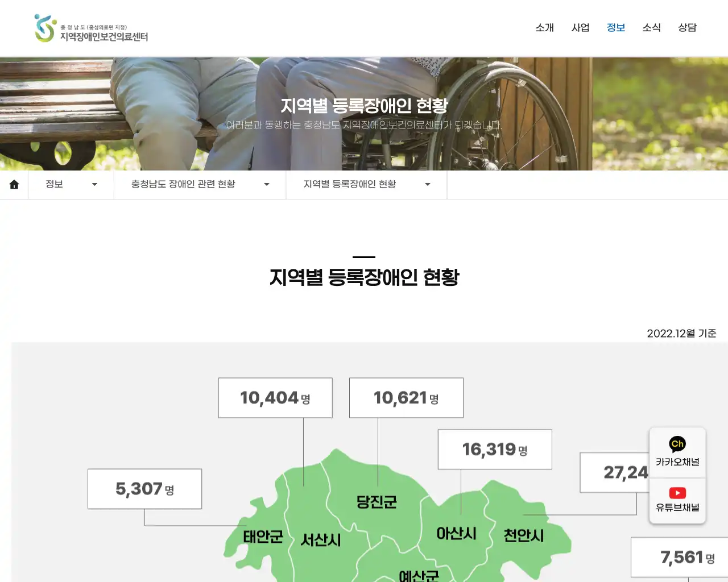The width and height of the screenshot is (728, 582).
Task: Click the 5,307명 value box
Action: click(145, 489)
